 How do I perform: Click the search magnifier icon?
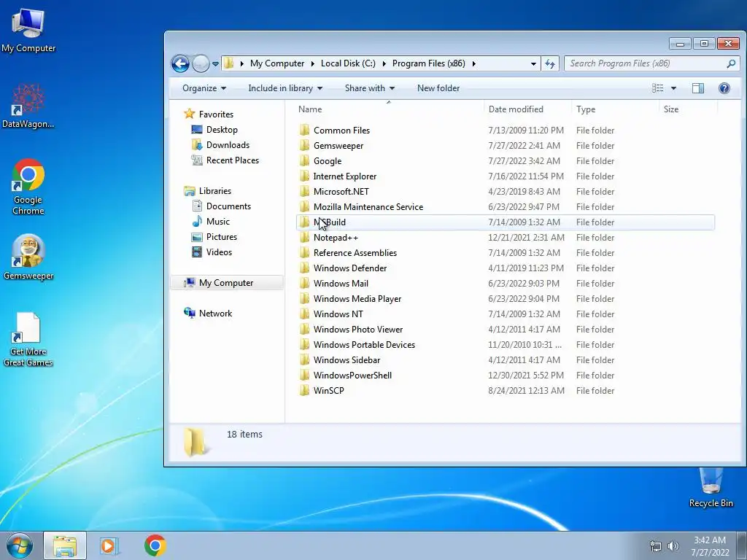click(x=731, y=63)
